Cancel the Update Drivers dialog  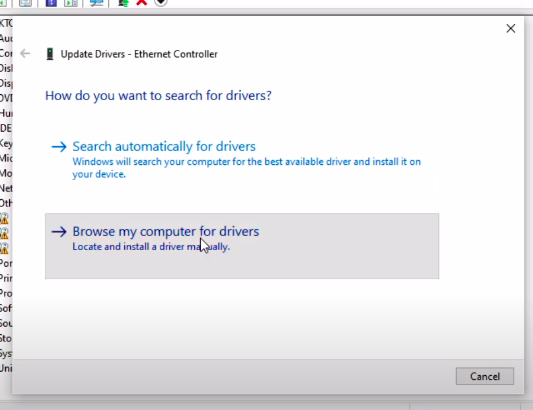coord(484,376)
